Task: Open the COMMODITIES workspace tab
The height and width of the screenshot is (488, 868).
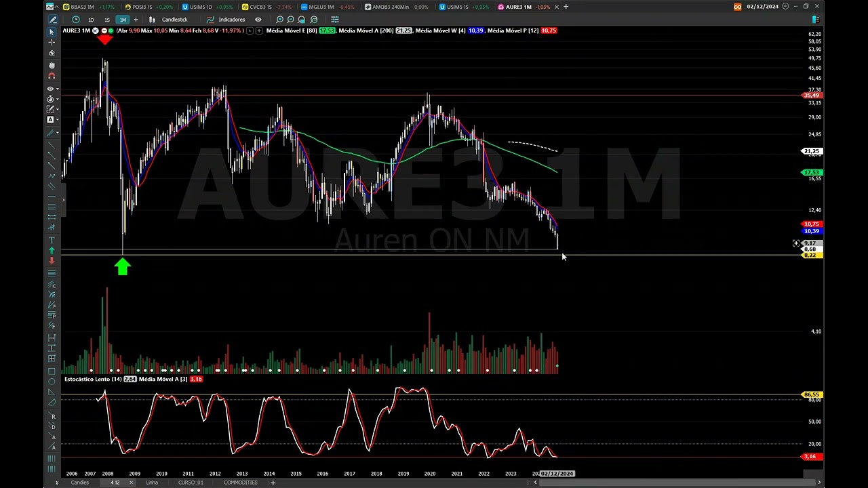Action: point(241,483)
